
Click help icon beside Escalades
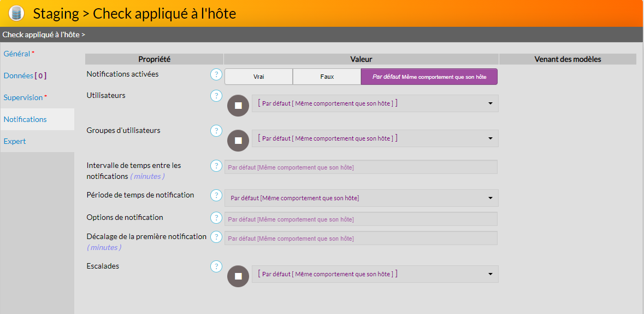coord(216,266)
